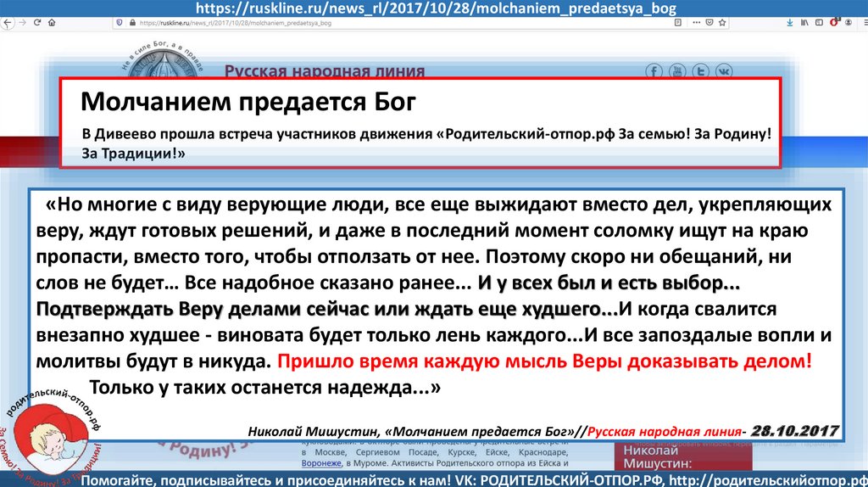Image resolution: width=868 pixels, height=487 pixels.
Task: Click the red Русская народная линия citation
Action: point(664,432)
